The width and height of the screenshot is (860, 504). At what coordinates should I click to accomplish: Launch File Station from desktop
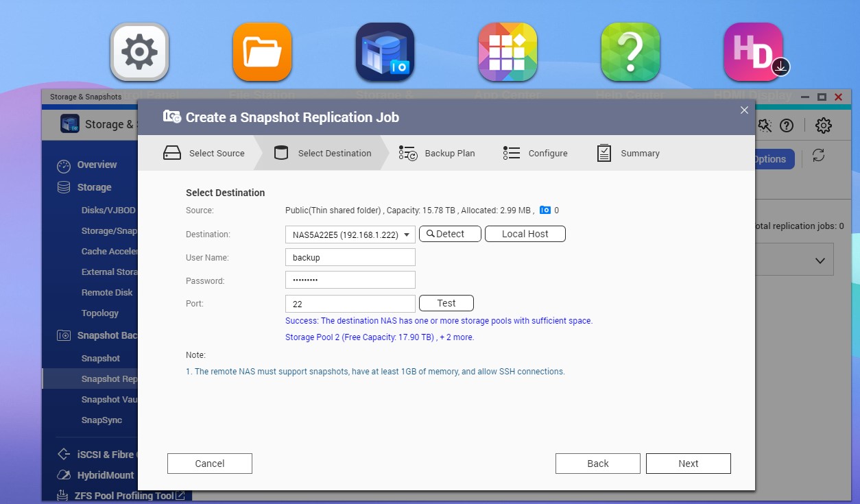pos(262,52)
